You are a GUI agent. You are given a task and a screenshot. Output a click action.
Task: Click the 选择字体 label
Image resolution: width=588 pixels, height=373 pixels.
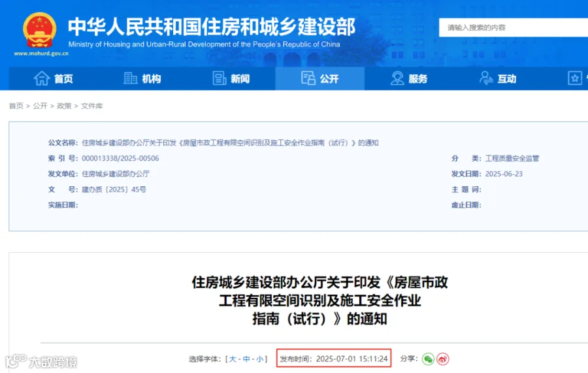(x=204, y=359)
